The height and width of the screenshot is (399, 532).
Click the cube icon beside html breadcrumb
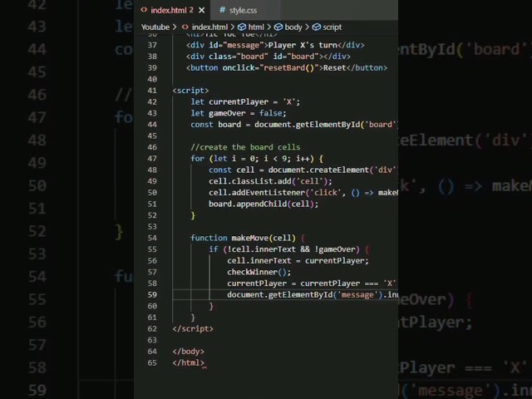(242, 27)
